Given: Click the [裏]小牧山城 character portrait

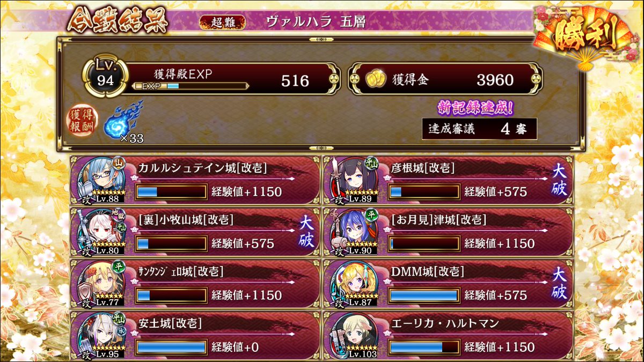Looking at the screenshot, I should (102, 232).
